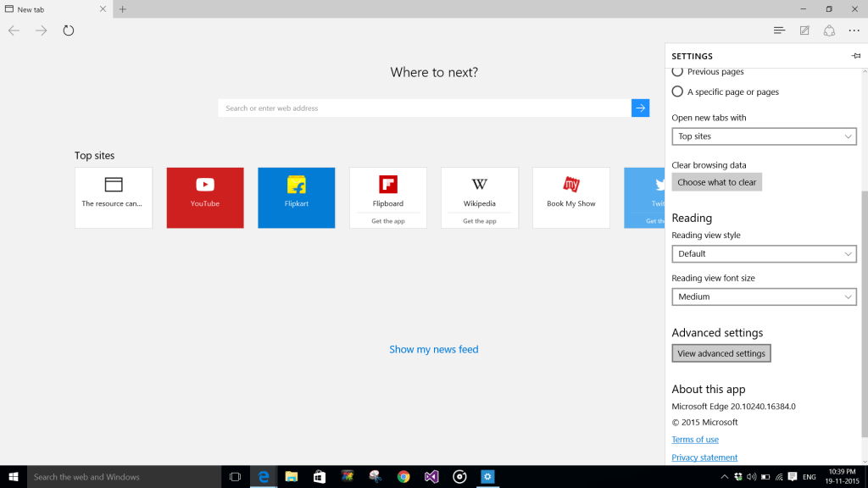Launch the Snipping Tool from taskbar
Screen dimensions: 868x488
[x=376, y=476]
